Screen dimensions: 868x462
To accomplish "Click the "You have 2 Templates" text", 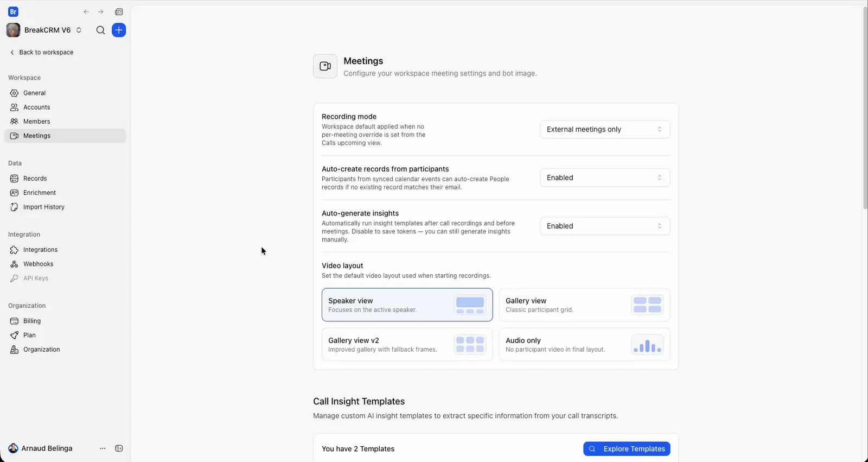I will (358, 449).
